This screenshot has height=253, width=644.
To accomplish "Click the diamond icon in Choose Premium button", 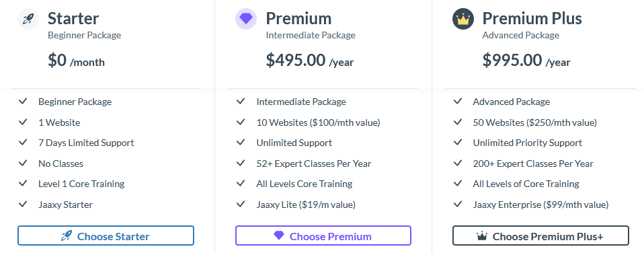I will [279, 236].
